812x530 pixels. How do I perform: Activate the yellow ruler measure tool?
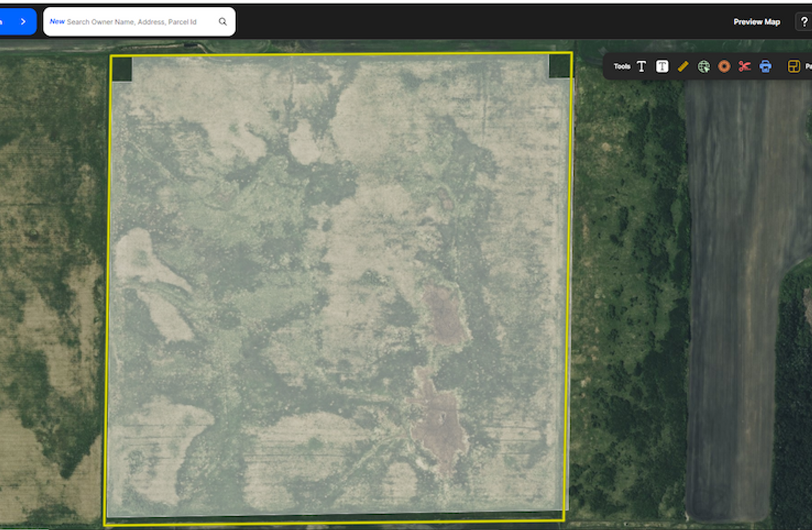(683, 67)
